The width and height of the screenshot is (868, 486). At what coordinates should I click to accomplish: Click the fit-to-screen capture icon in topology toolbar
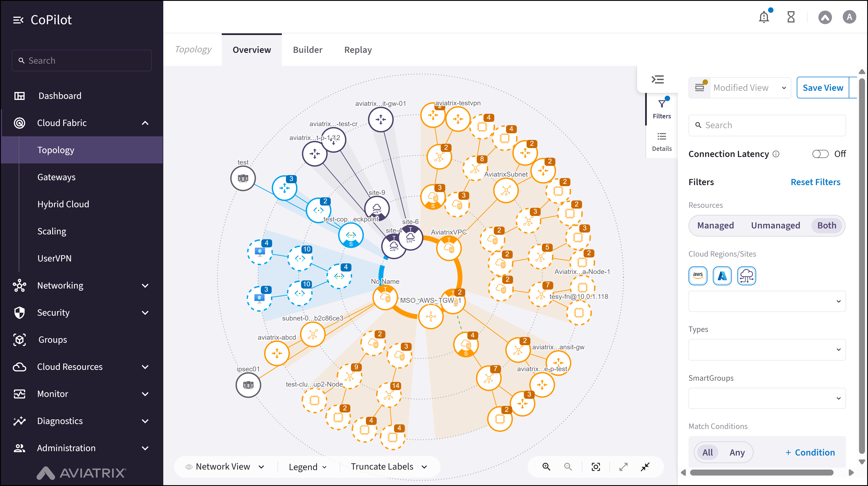pos(595,466)
